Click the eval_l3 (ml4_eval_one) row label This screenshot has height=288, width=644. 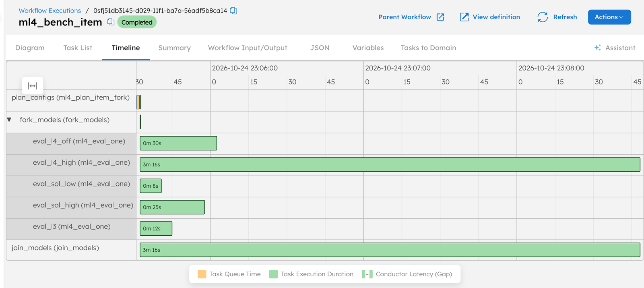click(x=72, y=227)
